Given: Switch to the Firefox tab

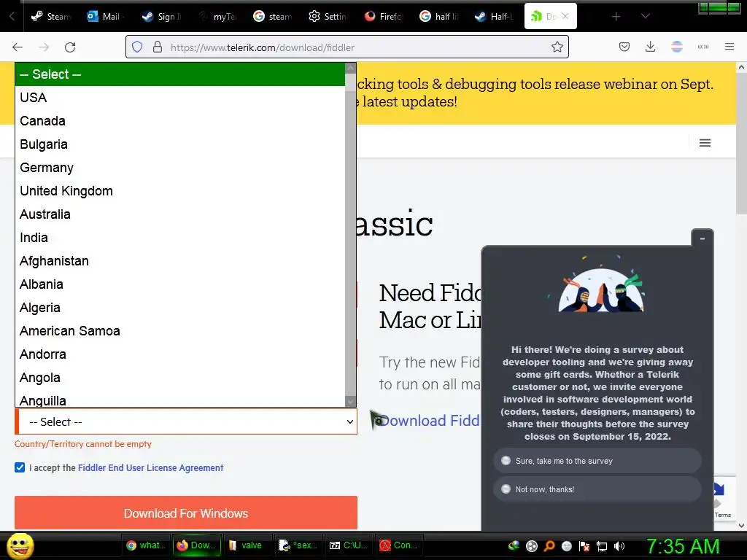Looking at the screenshot, I should [x=384, y=17].
